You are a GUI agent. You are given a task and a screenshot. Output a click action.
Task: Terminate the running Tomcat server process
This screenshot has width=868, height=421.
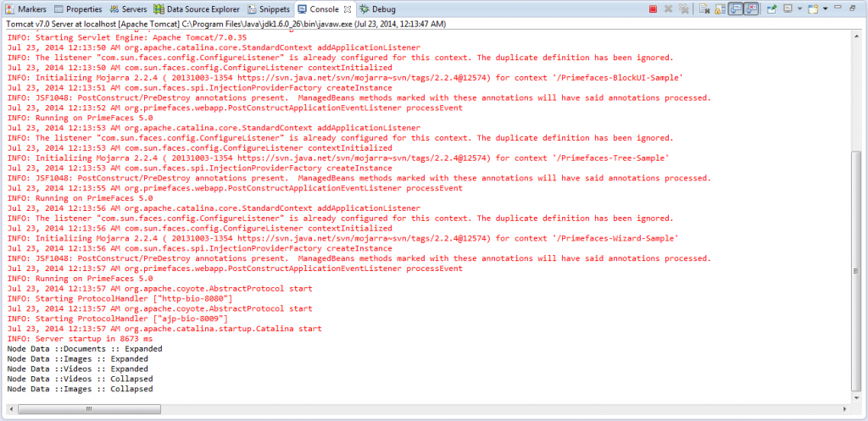(653, 9)
